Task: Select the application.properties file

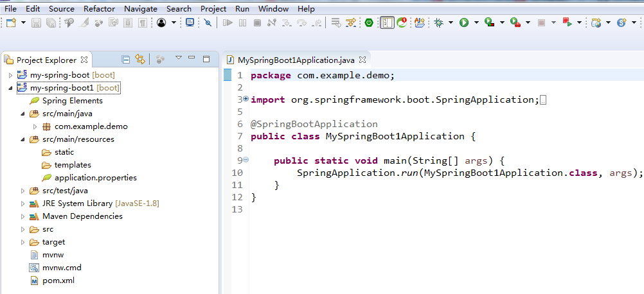Action: click(96, 178)
